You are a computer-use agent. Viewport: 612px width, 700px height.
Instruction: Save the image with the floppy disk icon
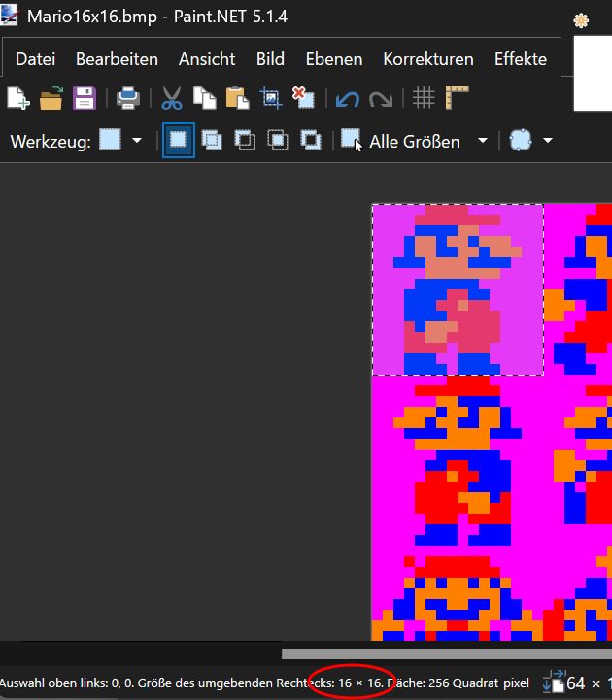[x=84, y=98]
